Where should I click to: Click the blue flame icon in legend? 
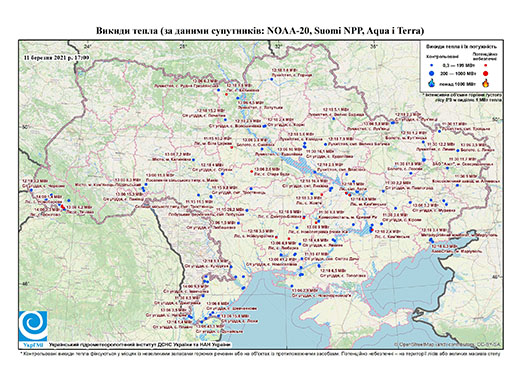431,83
